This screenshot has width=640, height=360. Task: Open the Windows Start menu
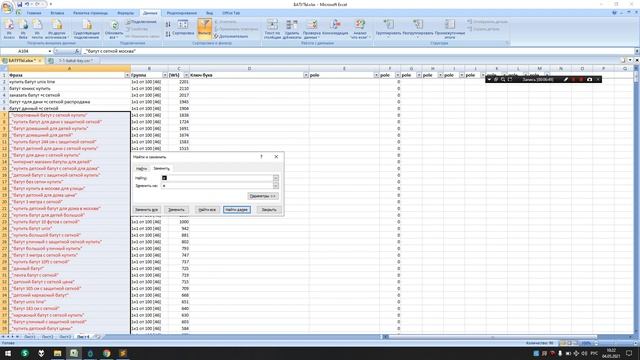[x=8, y=353]
